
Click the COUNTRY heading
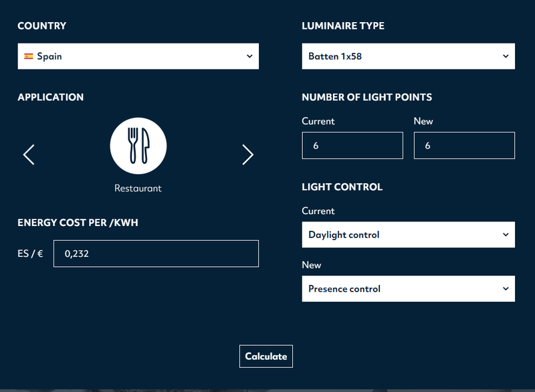[x=42, y=26]
